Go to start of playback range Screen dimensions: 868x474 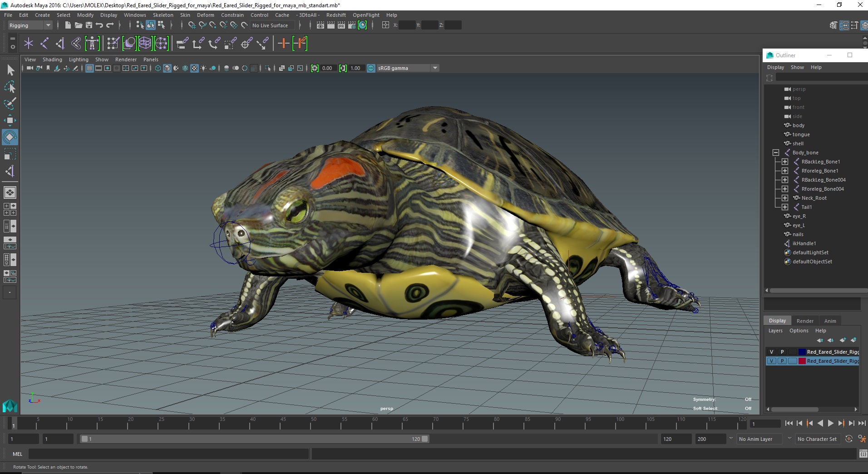789,423
